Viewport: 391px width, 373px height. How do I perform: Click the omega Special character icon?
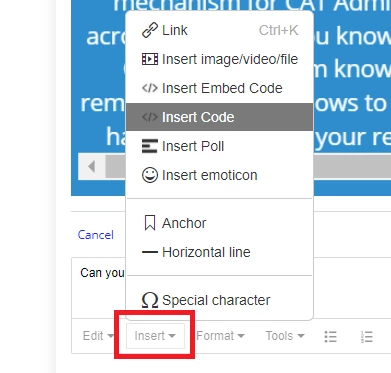150,300
